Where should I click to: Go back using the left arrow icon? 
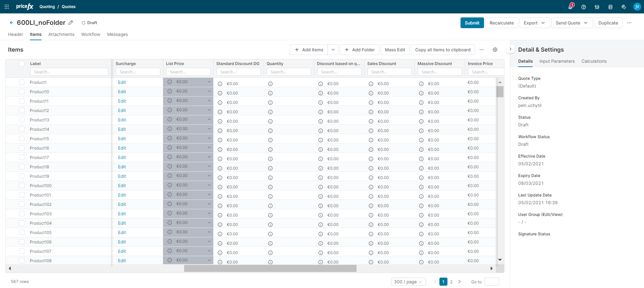tap(11, 23)
